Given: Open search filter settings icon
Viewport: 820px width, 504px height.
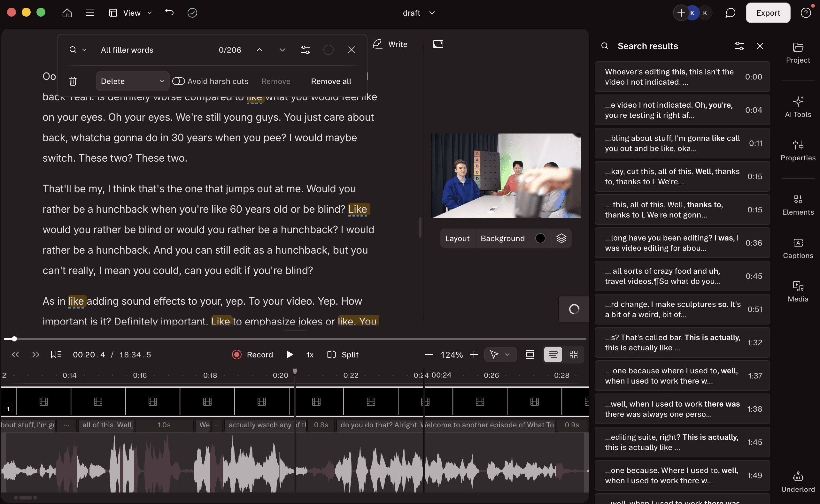Looking at the screenshot, I should click(x=306, y=50).
